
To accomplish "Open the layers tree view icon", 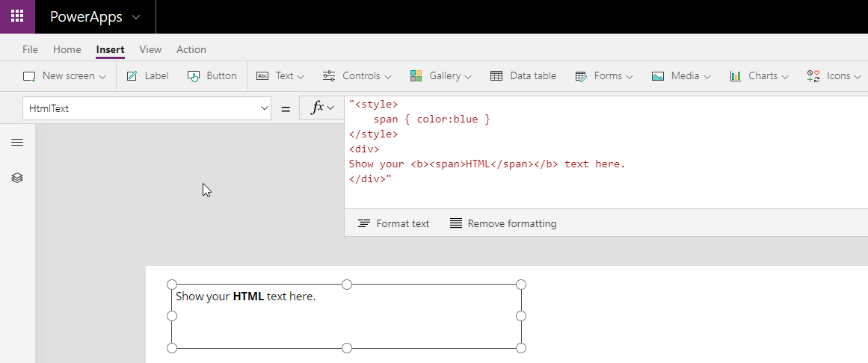I will tap(17, 178).
